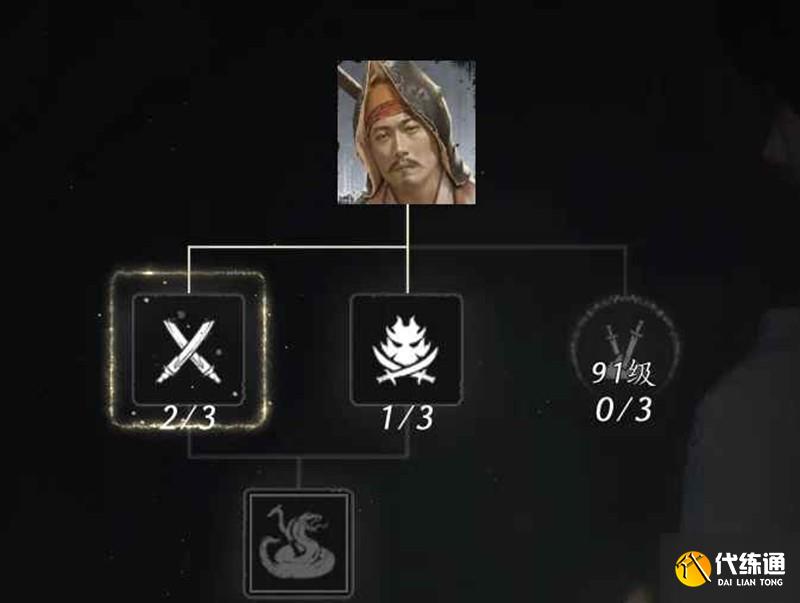Viewport: 800px width, 603px height.
Task: Click the outer frame of snake skill
Action: tap(298, 544)
